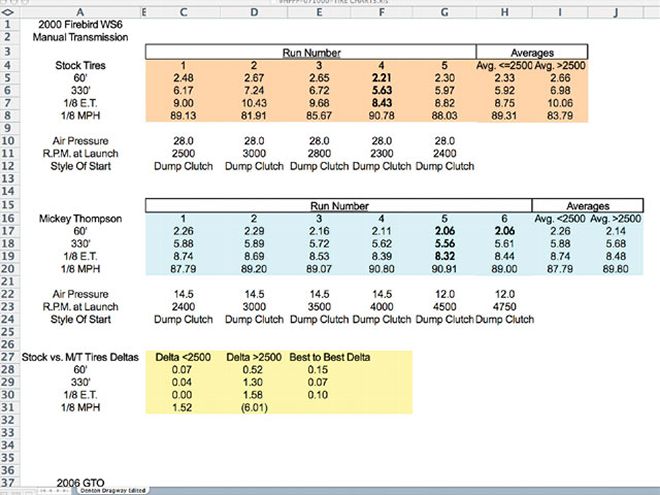The width and height of the screenshot is (660, 495).
Task: Click the sheet navigation arrows beside the tab
Action: click(56, 491)
